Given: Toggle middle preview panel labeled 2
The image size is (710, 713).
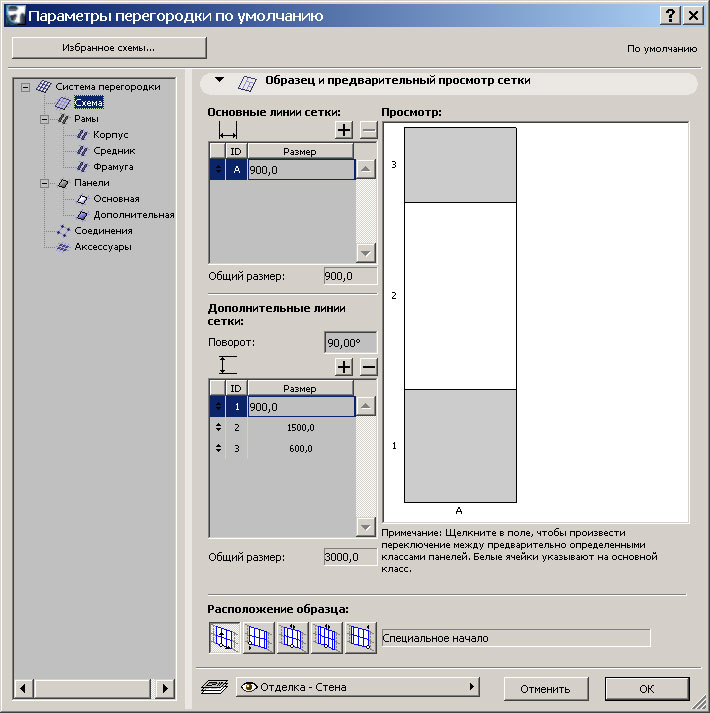Looking at the screenshot, I should pyautogui.click(x=460, y=296).
